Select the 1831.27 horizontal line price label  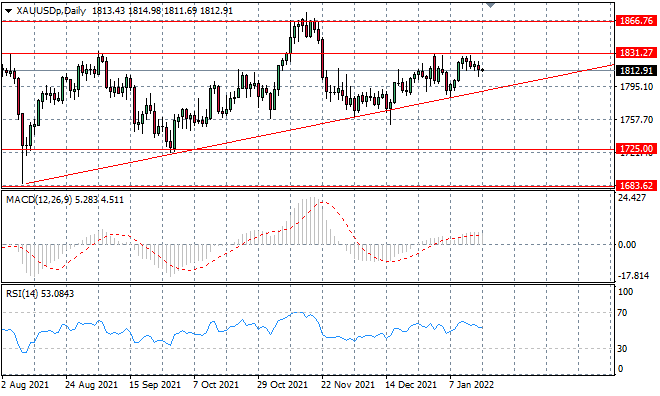(x=636, y=53)
